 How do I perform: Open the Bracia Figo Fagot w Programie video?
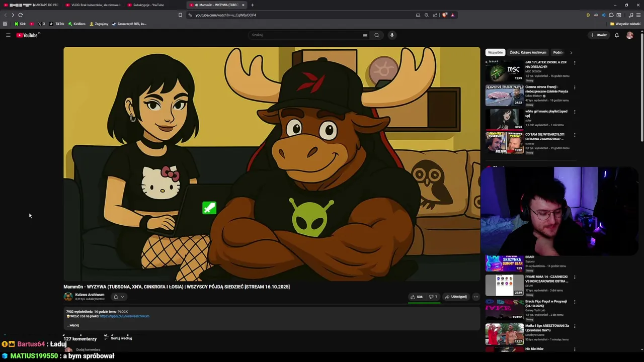tap(546, 304)
